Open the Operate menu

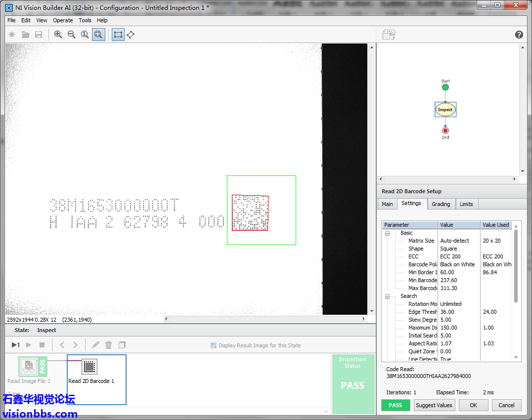63,20
